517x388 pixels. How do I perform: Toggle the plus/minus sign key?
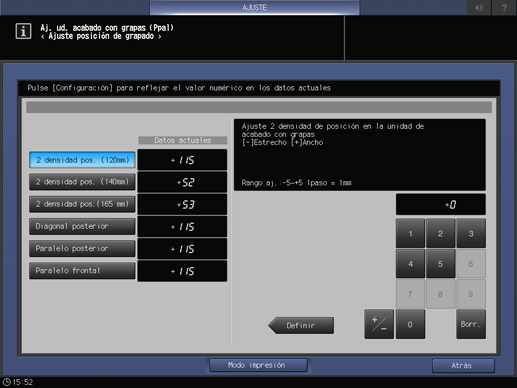point(379,324)
